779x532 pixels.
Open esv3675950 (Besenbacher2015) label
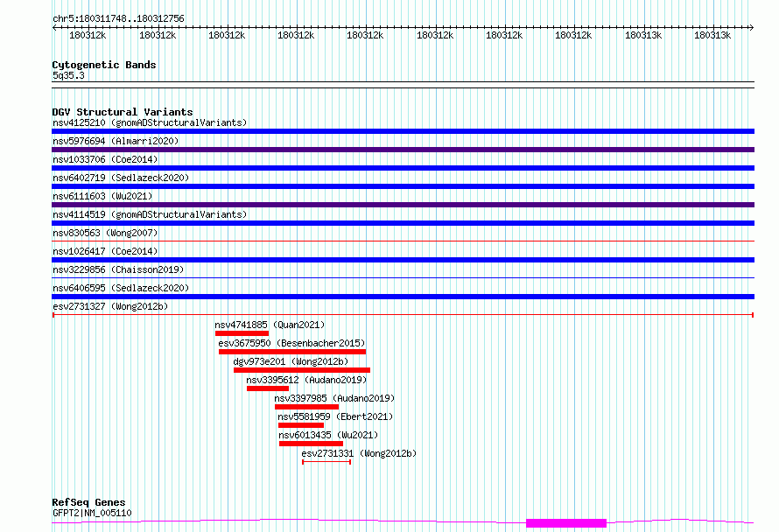pos(291,343)
